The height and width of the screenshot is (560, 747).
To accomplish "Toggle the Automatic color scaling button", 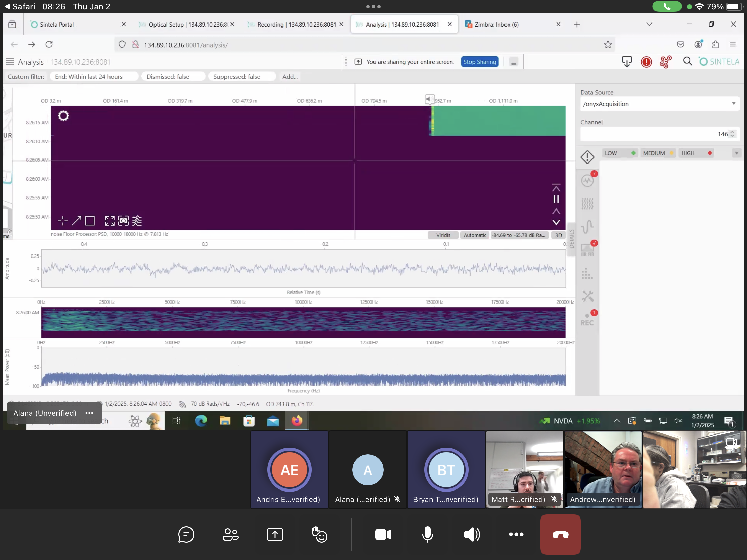I will [475, 235].
